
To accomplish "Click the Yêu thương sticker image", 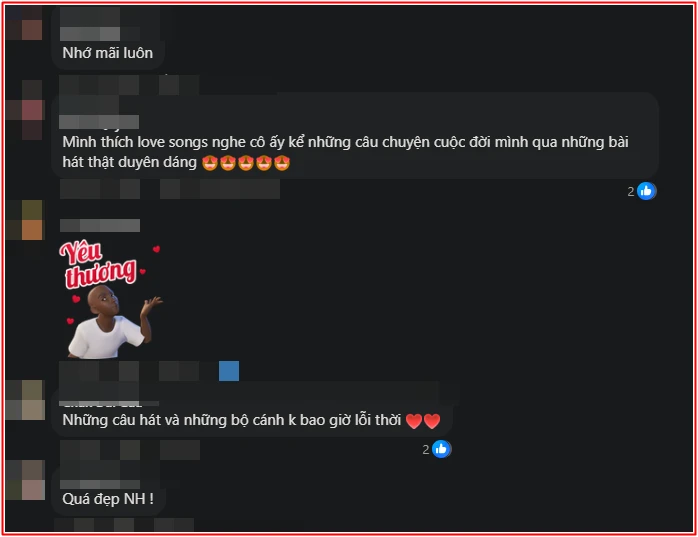I will point(110,299).
